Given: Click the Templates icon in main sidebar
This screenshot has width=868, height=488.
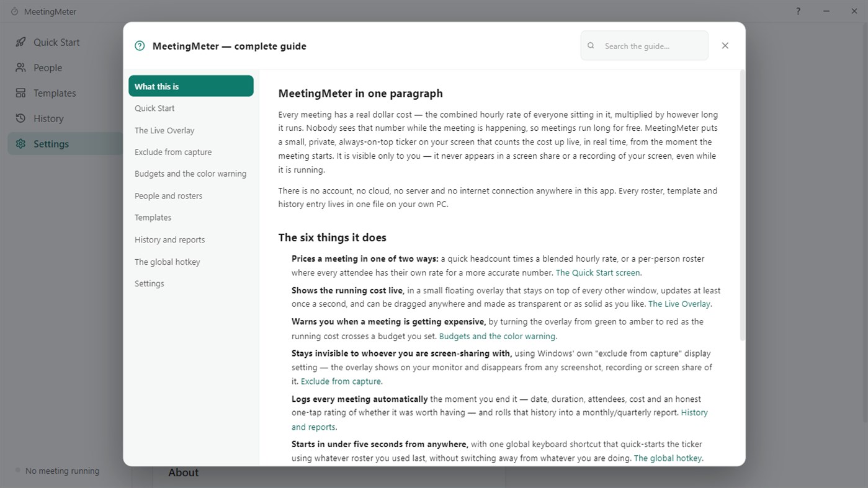Looking at the screenshot, I should [x=21, y=93].
